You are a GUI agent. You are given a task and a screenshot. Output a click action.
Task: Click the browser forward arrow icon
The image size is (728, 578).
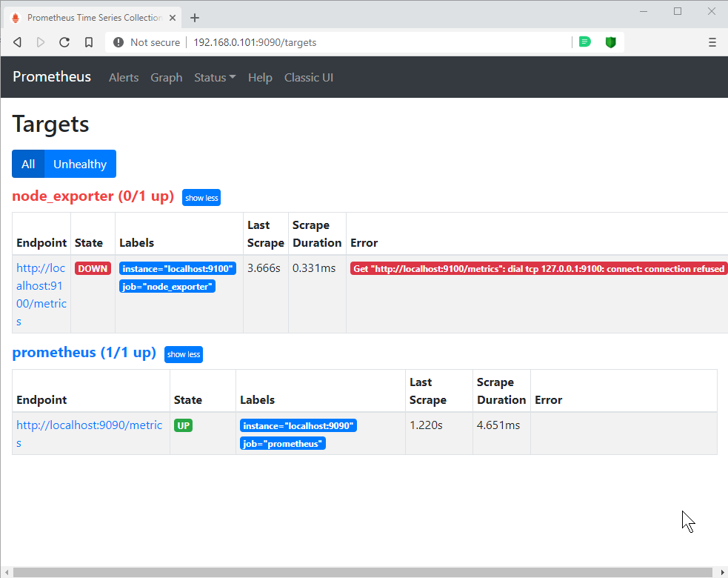41,42
